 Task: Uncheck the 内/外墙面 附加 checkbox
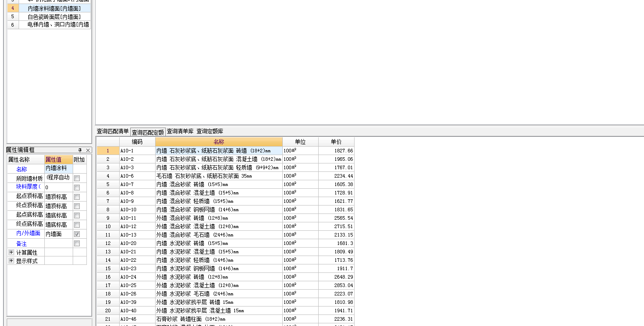point(77,234)
